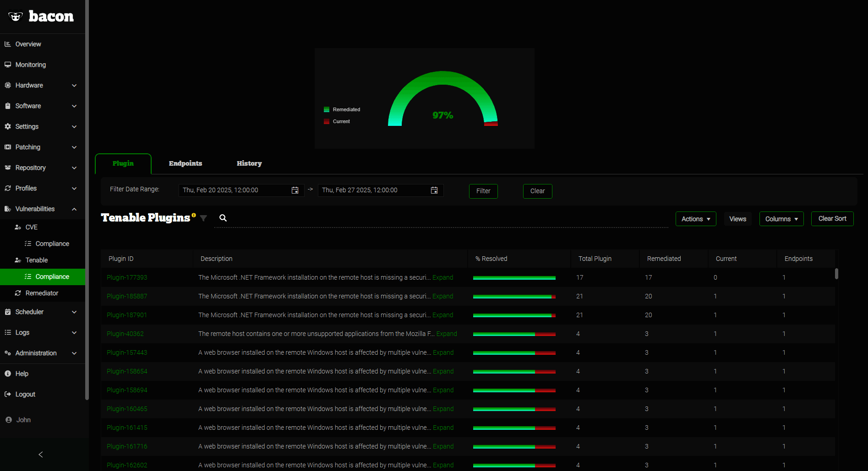Click the start date range field
The image size is (868, 471).
(241, 190)
